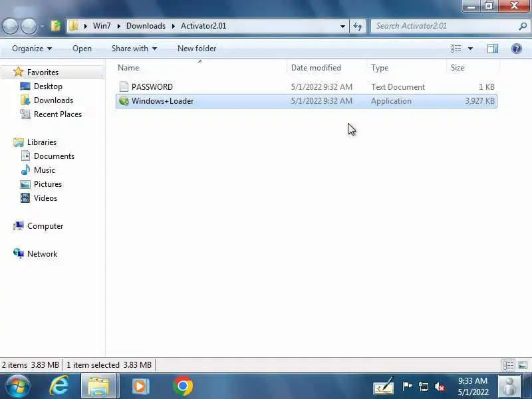Switch to large thumbnails via status bar icon

(523, 365)
